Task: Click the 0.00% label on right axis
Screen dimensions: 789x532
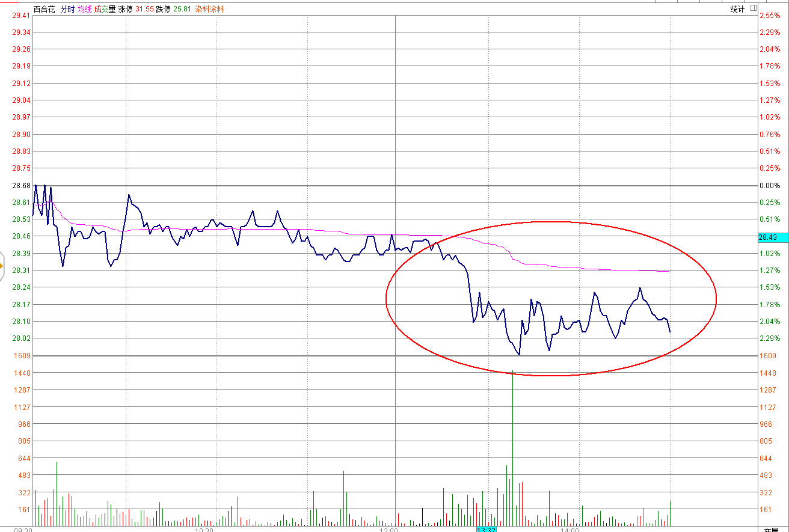Action: tap(770, 185)
